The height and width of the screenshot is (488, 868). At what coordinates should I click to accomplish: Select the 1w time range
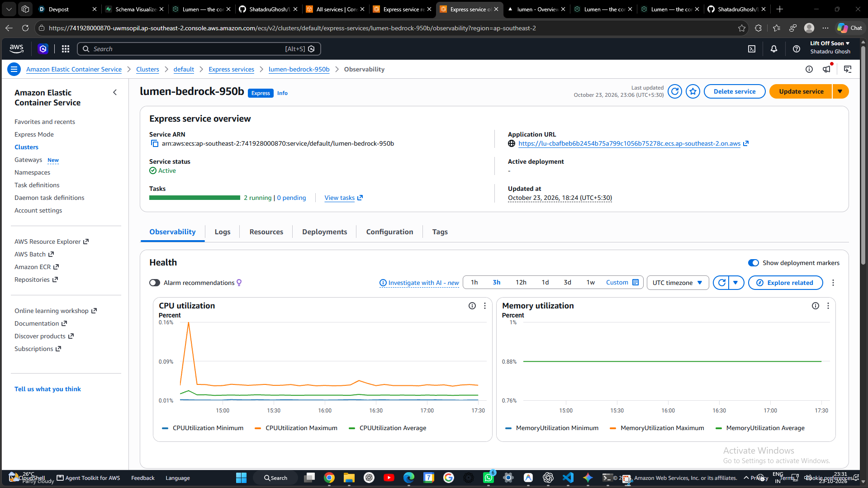pos(591,282)
